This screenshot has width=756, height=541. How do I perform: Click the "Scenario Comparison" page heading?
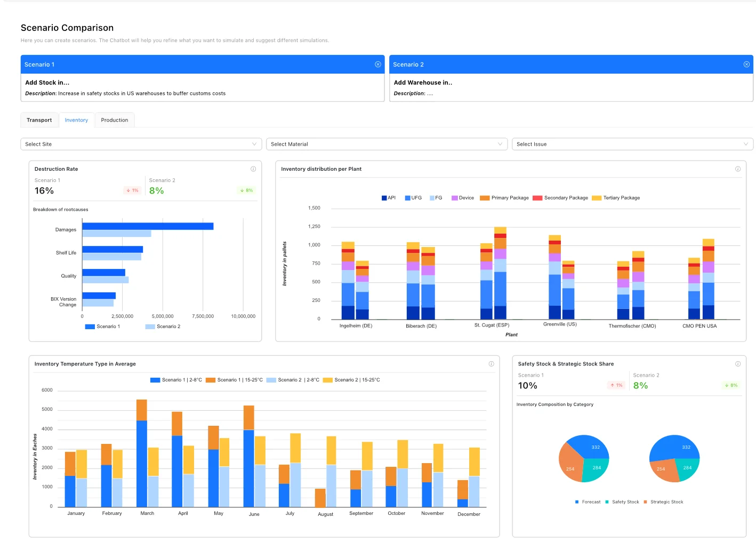point(67,28)
